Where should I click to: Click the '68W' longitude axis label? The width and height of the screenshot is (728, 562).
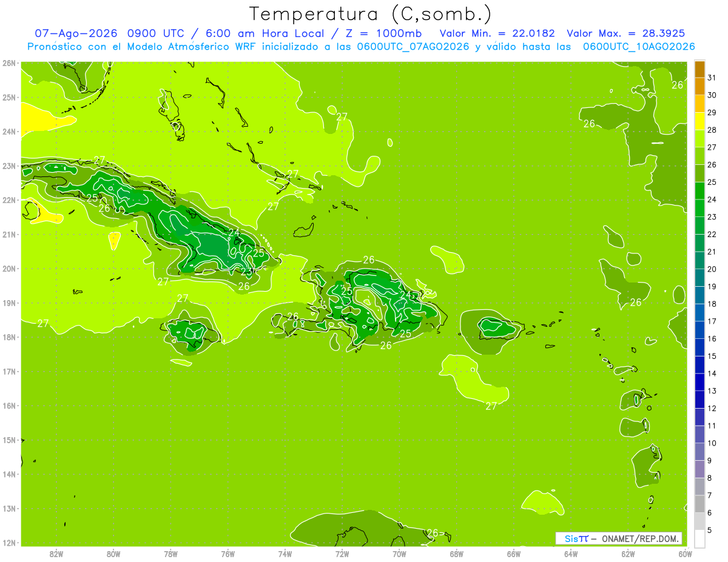[457, 554]
